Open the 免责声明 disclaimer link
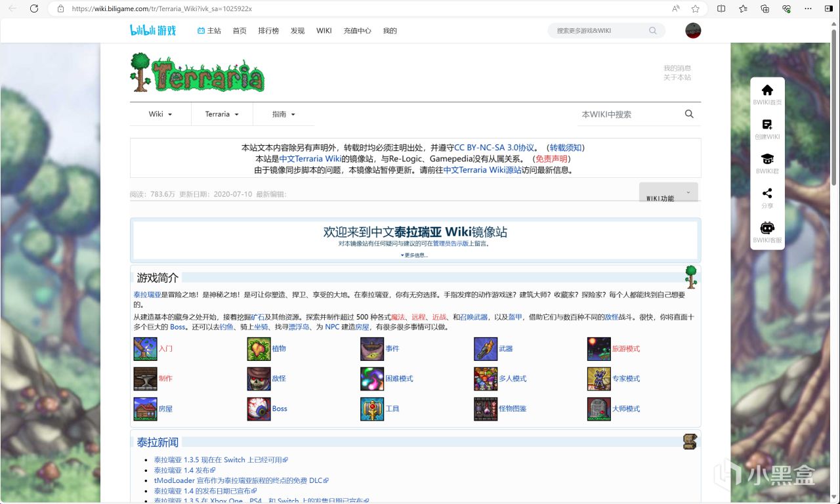The width and height of the screenshot is (840, 504). [552, 159]
